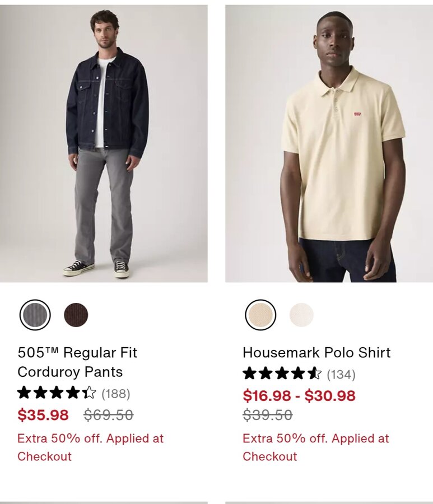433x504 pixels.
Task: Open the Housemark Polo Shirt product title
Action: [x=316, y=353]
